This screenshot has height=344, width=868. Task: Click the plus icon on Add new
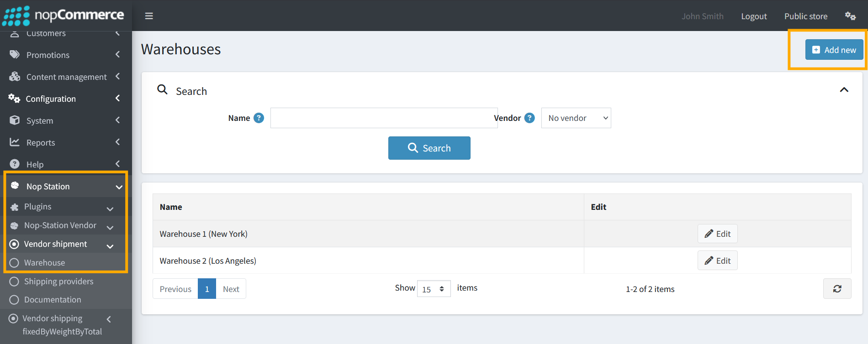coord(816,50)
